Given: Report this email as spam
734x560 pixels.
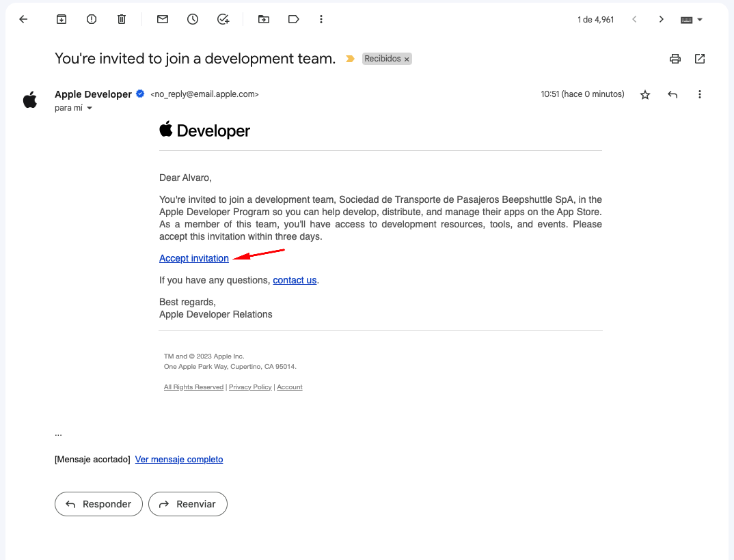Looking at the screenshot, I should point(92,19).
